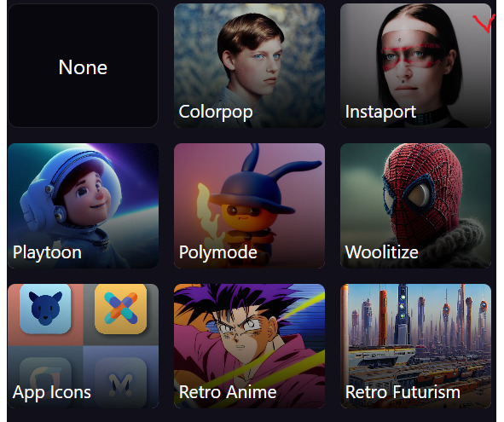Image resolution: width=504 pixels, height=422 pixels.
Task: Select the App Icons label text
Action: [x=52, y=392]
